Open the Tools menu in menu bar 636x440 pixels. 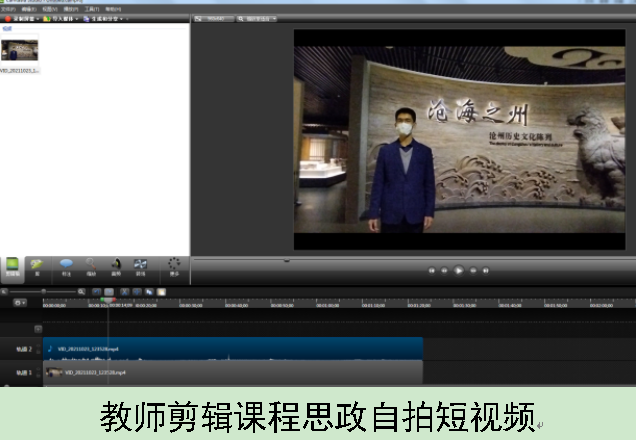(91, 9)
